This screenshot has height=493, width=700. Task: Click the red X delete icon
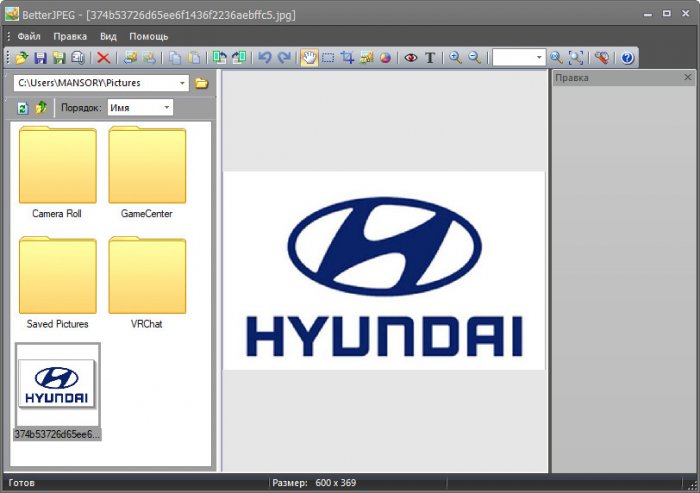coord(103,58)
